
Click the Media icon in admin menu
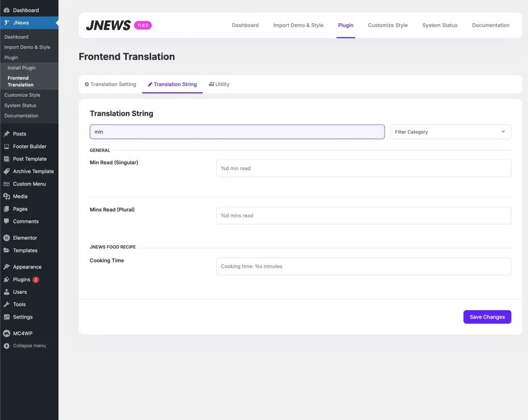pos(7,196)
